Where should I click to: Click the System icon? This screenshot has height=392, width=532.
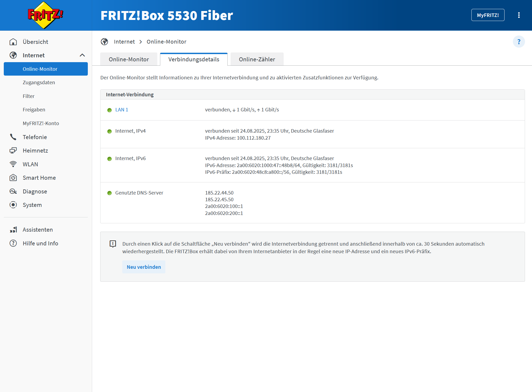(x=13, y=205)
